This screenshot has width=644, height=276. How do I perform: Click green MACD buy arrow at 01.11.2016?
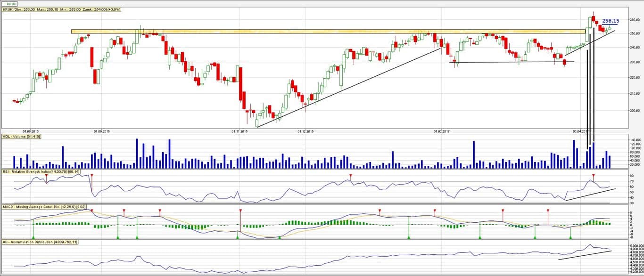tap(238, 237)
